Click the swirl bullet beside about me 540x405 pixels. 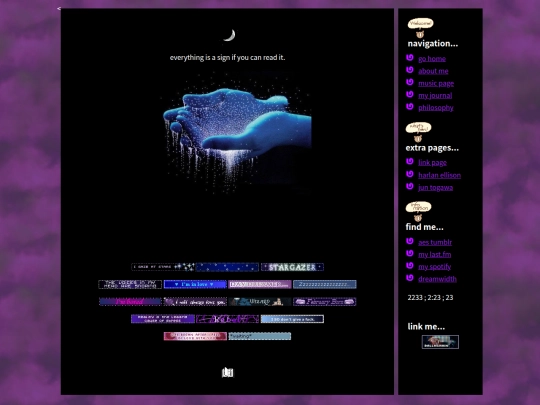click(x=409, y=70)
